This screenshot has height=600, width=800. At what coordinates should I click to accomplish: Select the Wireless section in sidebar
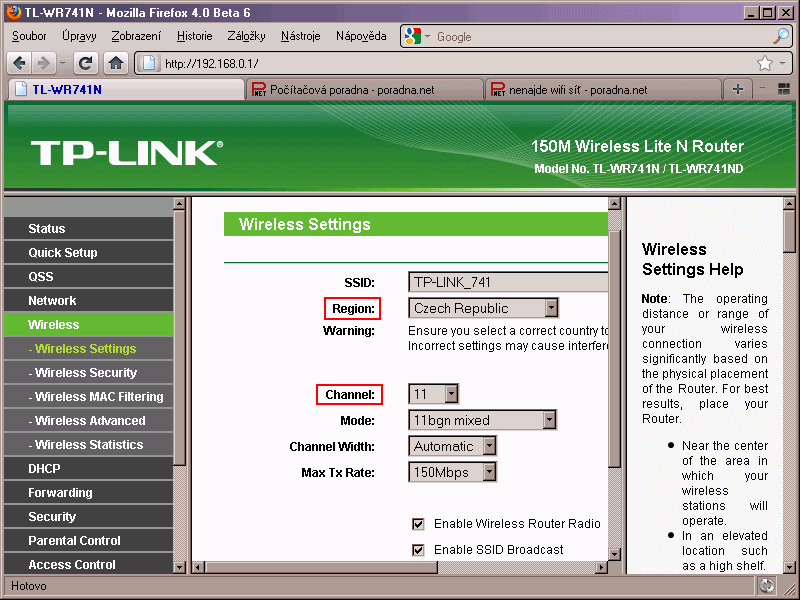click(x=88, y=324)
